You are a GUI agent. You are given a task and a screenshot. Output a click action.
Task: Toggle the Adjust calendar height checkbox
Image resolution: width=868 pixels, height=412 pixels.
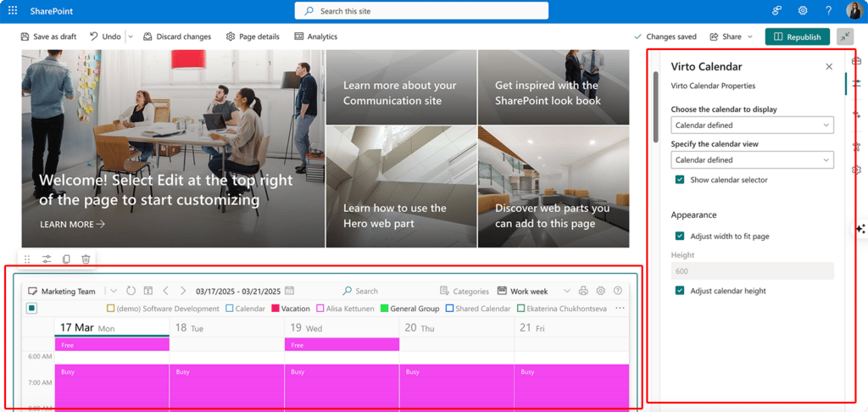click(680, 291)
